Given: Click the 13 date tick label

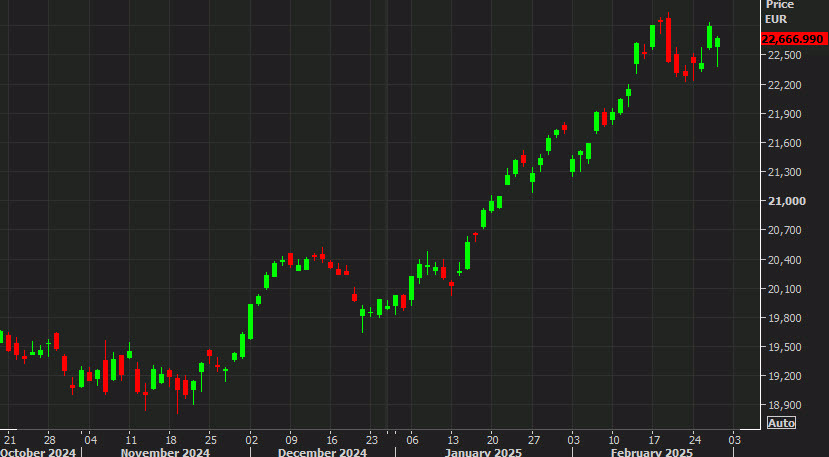Looking at the screenshot, I should pos(452,440).
